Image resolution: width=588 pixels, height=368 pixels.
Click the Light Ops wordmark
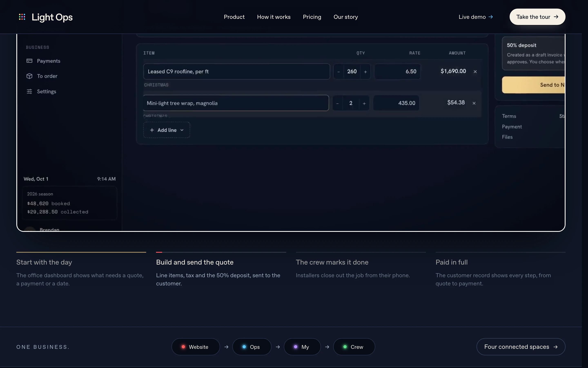(52, 17)
